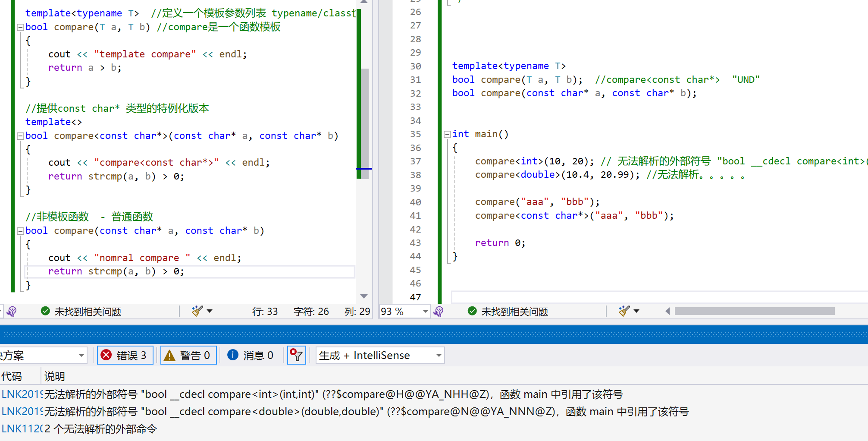Click the clear filter funnel icon in error list
This screenshot has height=441, width=868.
297,356
